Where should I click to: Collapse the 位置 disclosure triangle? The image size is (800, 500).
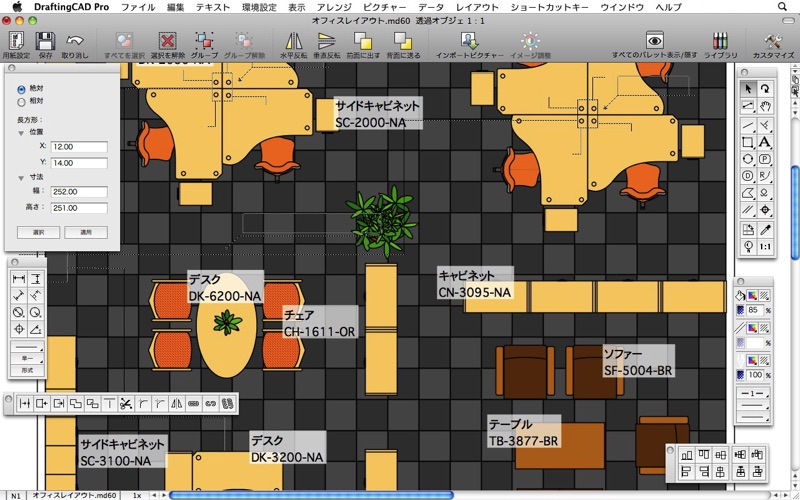[x=21, y=131]
